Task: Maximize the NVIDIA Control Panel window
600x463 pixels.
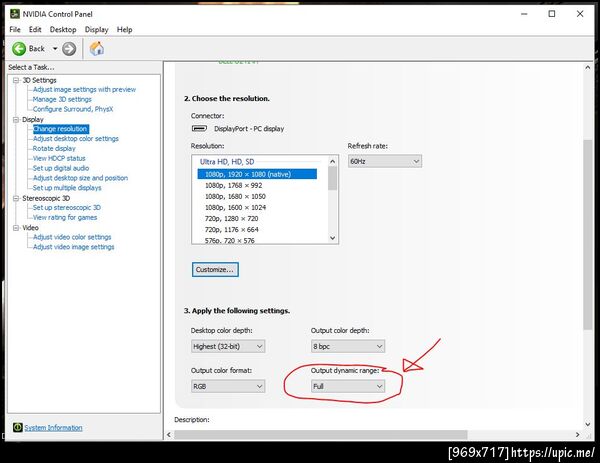Action: coord(552,14)
